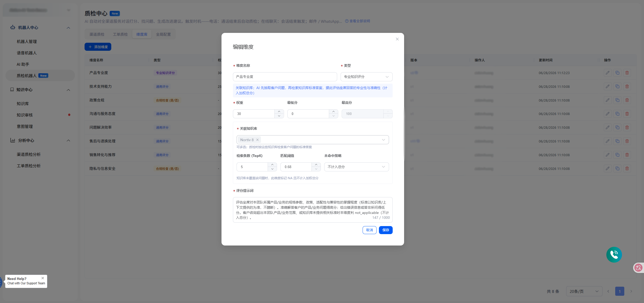The height and width of the screenshot is (303, 644).
Task: Click the 保存 button in the dialog
Action: (x=386, y=230)
